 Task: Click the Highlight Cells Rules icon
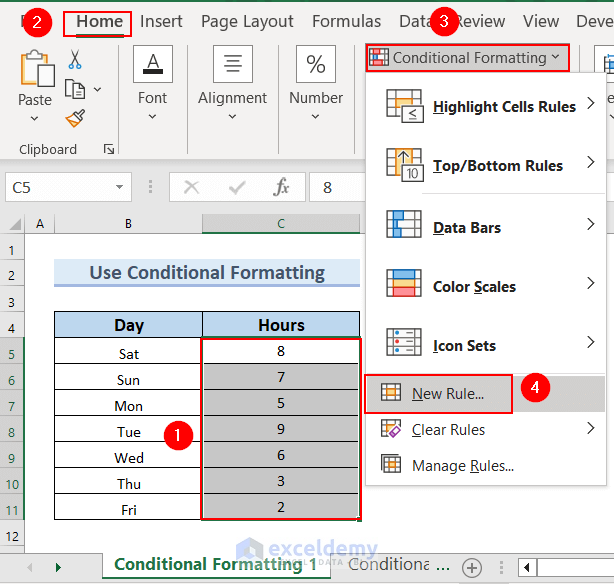tap(405, 106)
